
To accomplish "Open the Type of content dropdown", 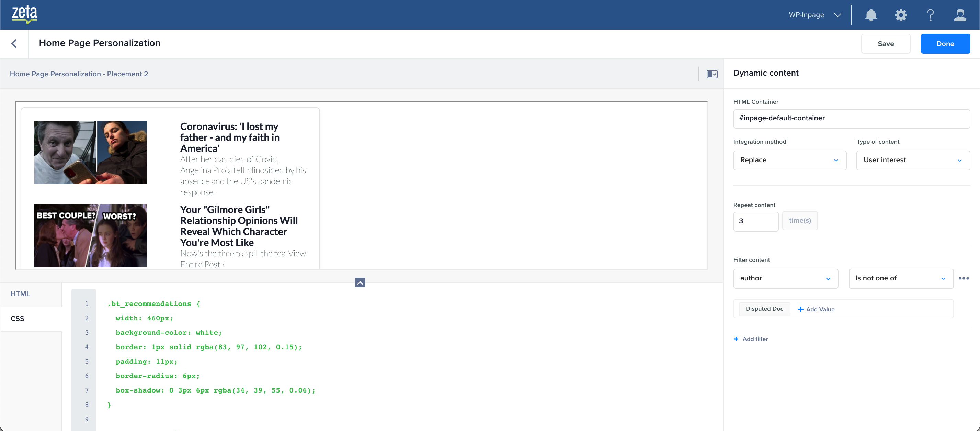I will 913,160.
